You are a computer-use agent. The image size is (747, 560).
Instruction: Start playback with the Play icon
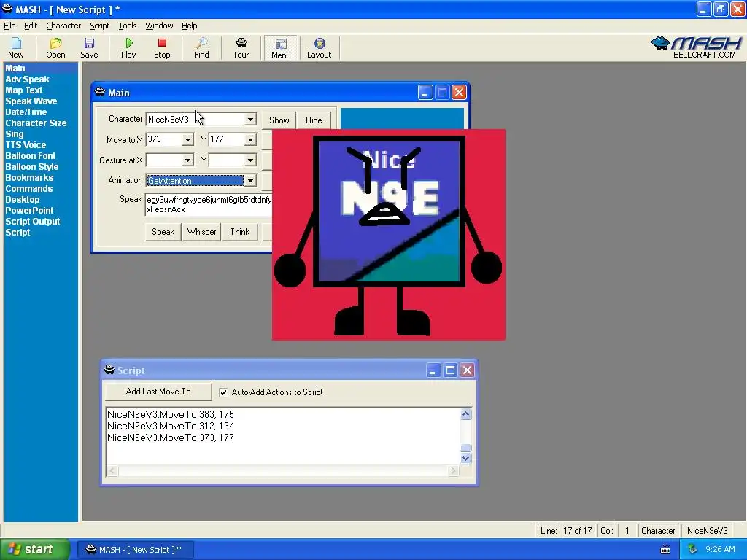click(128, 48)
